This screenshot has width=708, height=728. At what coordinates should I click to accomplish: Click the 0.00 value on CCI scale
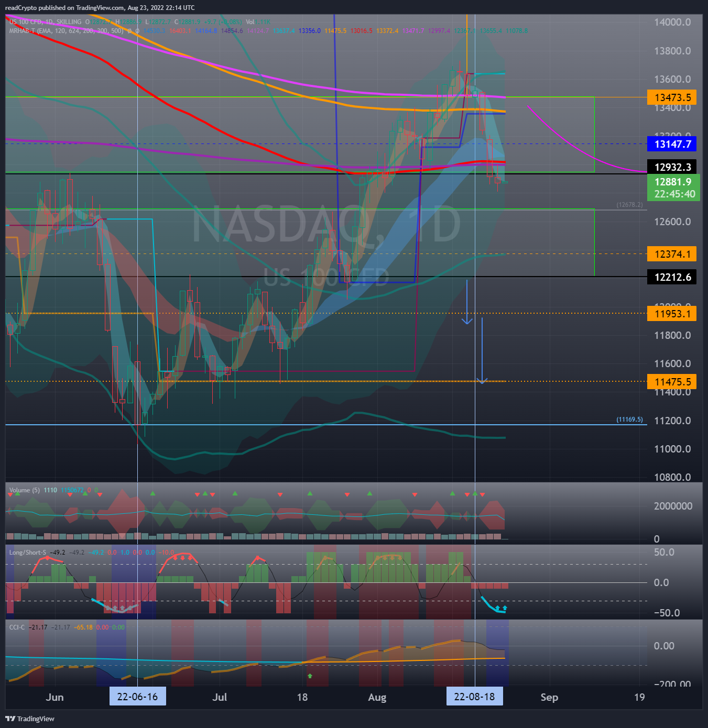click(x=664, y=646)
